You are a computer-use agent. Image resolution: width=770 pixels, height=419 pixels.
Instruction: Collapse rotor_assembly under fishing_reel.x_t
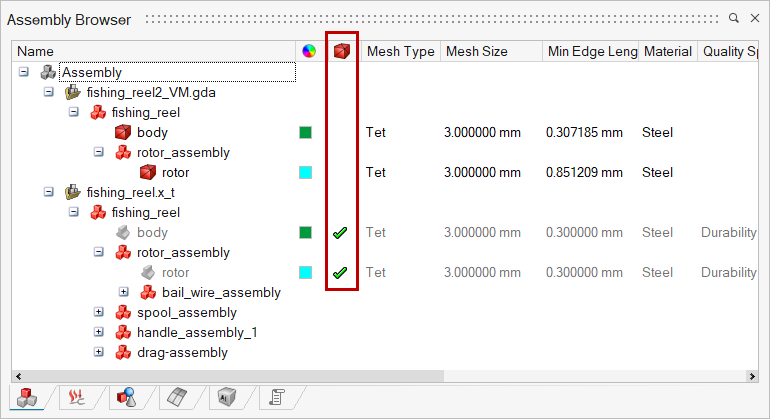point(99,252)
